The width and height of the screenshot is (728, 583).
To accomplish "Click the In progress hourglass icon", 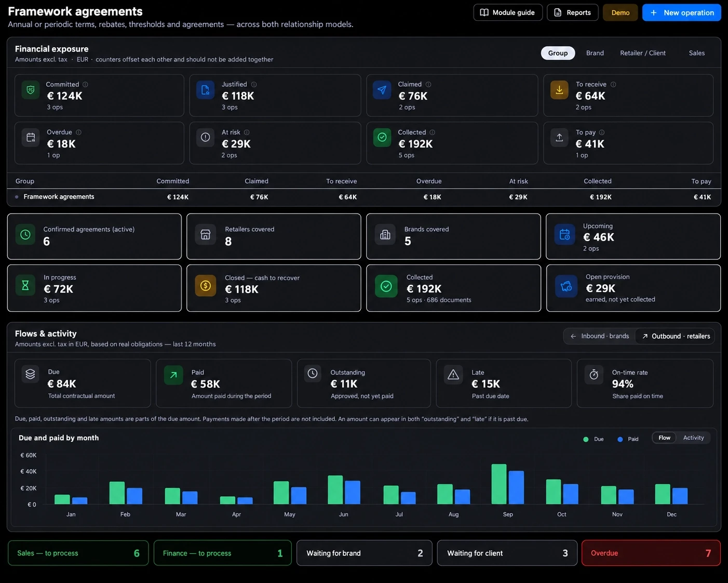I will [x=25, y=285].
